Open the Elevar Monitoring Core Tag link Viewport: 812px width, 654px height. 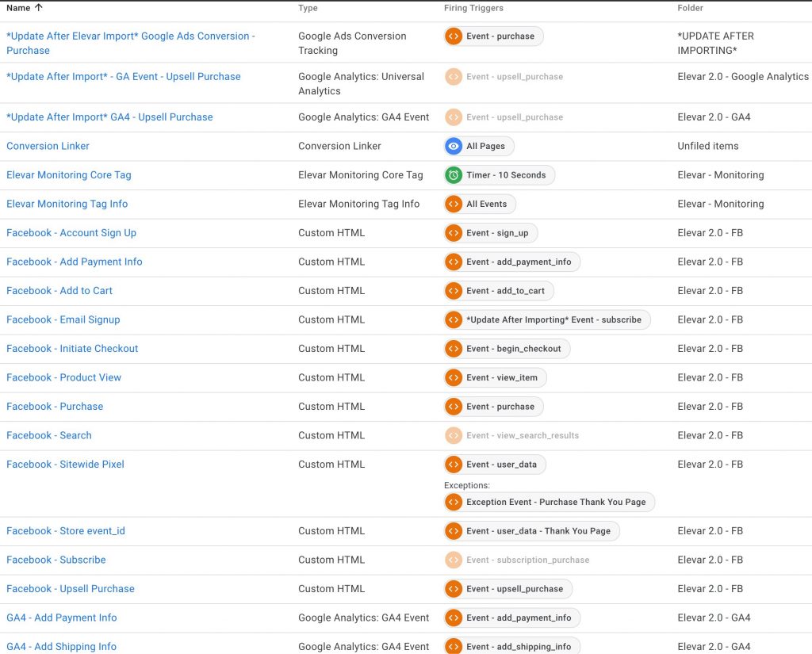(x=69, y=175)
